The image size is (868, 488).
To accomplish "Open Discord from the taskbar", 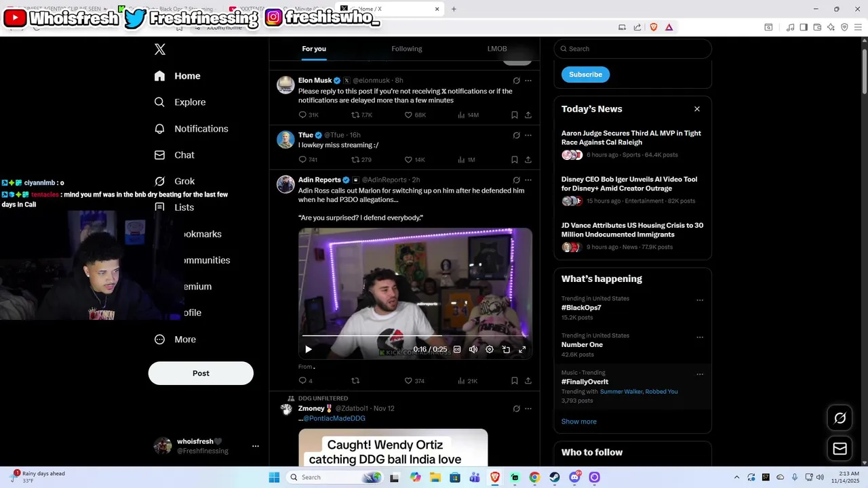I will click(575, 477).
